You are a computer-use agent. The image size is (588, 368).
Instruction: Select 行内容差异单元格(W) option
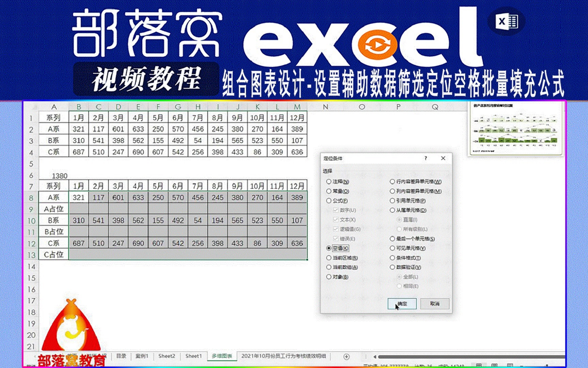416,182
